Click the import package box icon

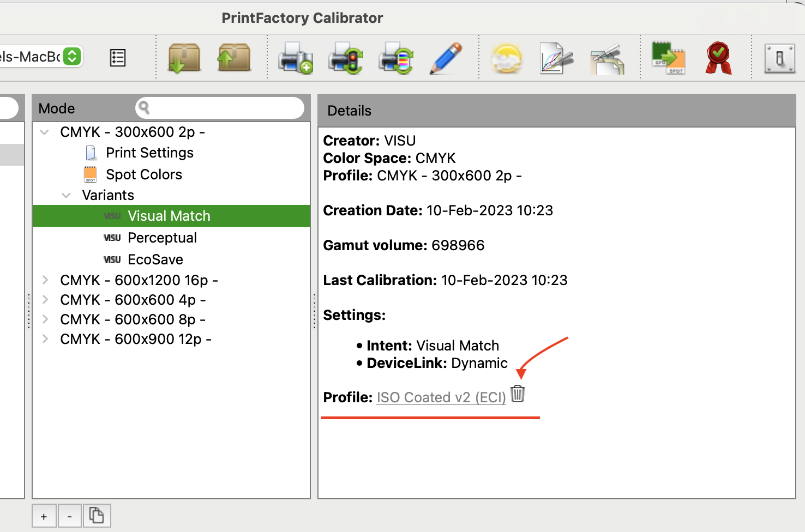pyautogui.click(x=184, y=58)
